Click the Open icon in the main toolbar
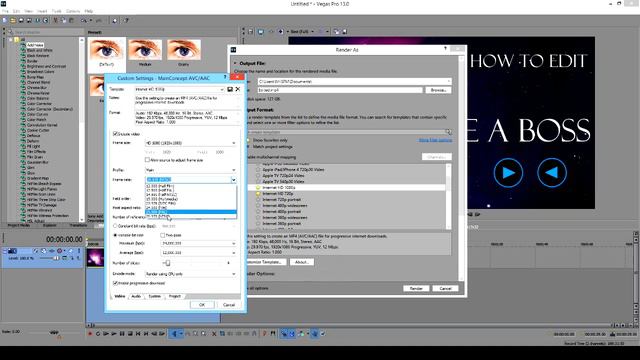The width and height of the screenshot is (640, 360). pyautogui.click(x=13, y=20)
